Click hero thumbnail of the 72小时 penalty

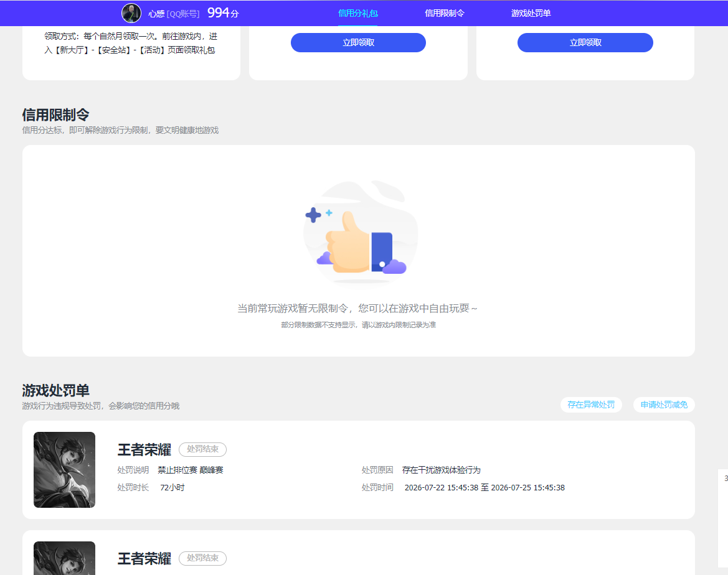(x=65, y=470)
